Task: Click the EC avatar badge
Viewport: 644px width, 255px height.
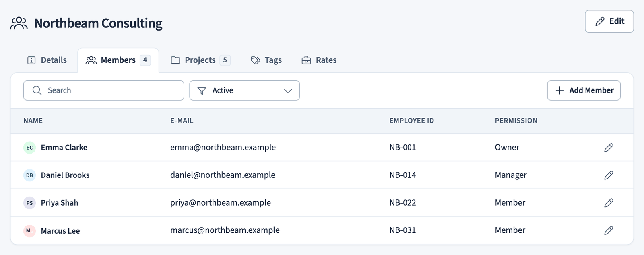Action: (x=29, y=148)
